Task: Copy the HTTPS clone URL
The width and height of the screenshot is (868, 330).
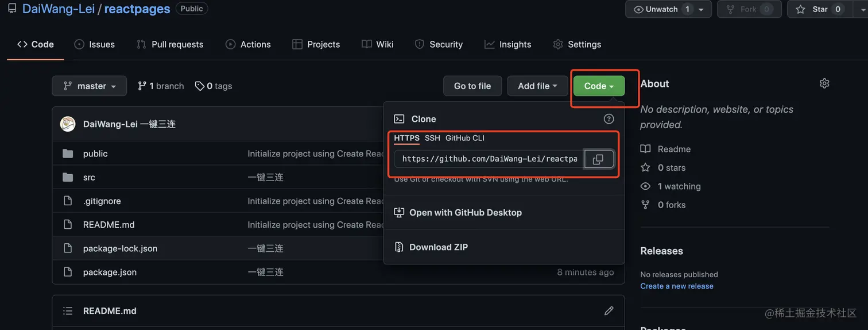Action: click(598, 159)
